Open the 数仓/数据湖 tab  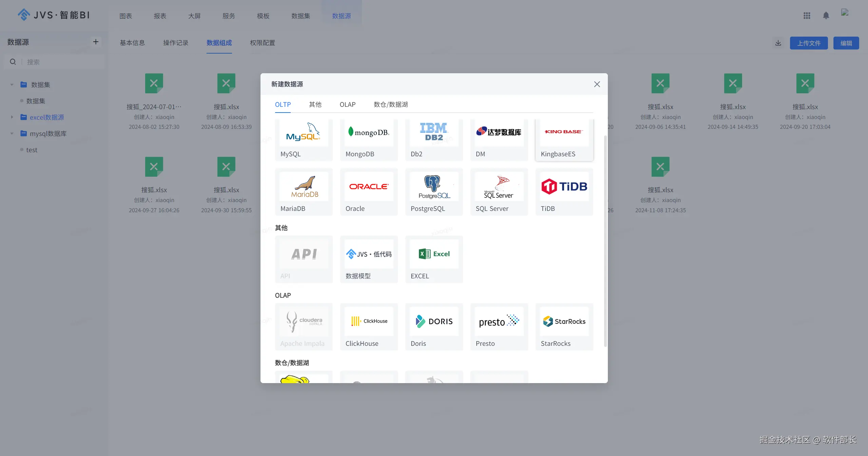[390, 104]
